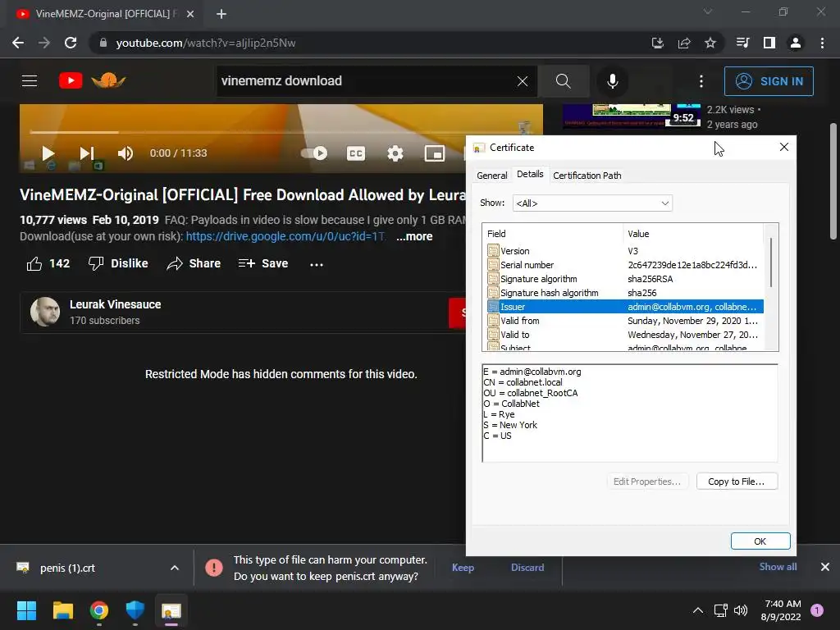The height and width of the screenshot is (630, 840).
Task: Switch to General tab in Certificate
Action: [x=492, y=176]
